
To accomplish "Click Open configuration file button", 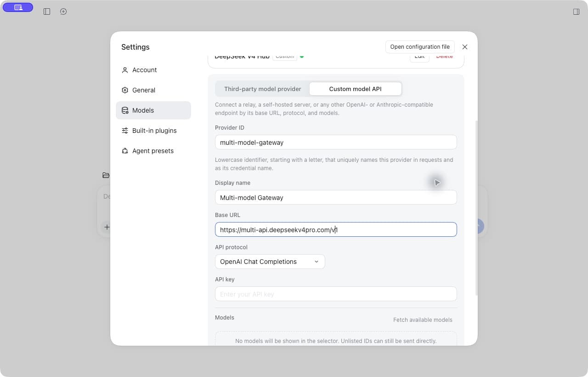I will click(420, 47).
